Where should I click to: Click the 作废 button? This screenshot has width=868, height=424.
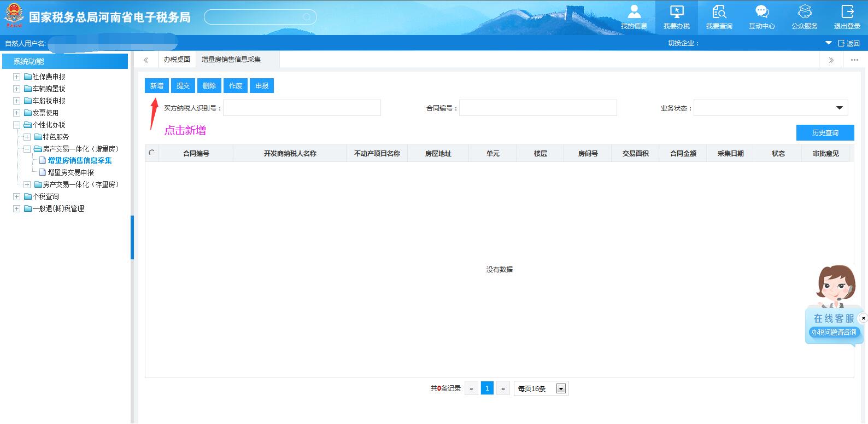(236, 86)
